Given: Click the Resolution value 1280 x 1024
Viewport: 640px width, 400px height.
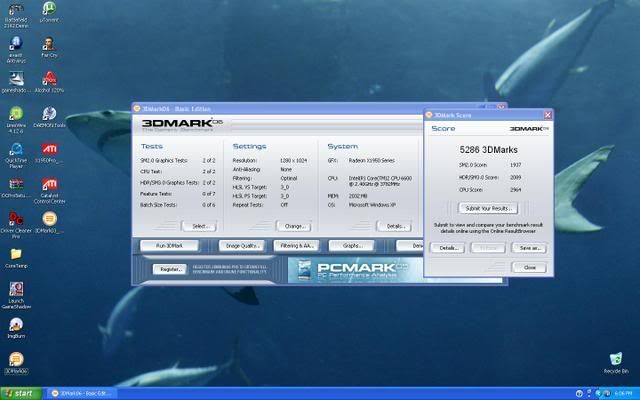Looking at the screenshot, I should 293,160.
